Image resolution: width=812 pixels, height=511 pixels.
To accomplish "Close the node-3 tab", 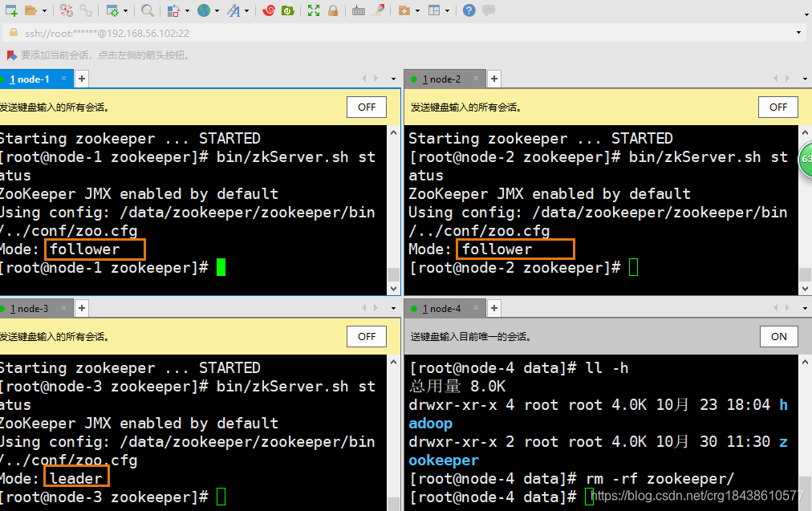I will tap(63, 307).
